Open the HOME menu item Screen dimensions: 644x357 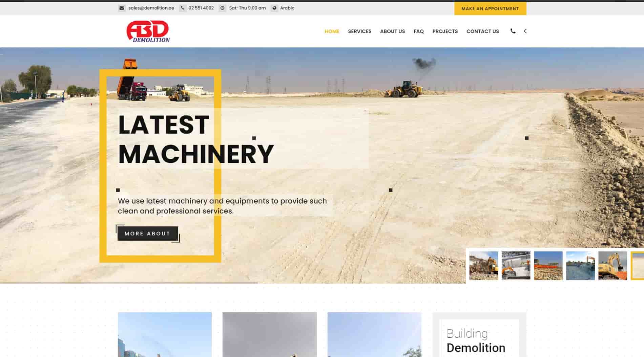[x=332, y=31]
